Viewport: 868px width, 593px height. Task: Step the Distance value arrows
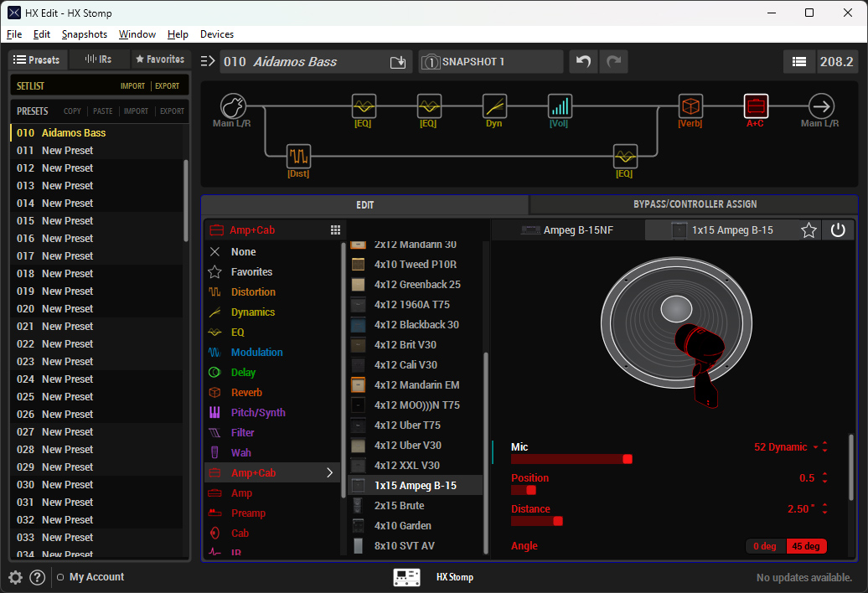[824, 509]
